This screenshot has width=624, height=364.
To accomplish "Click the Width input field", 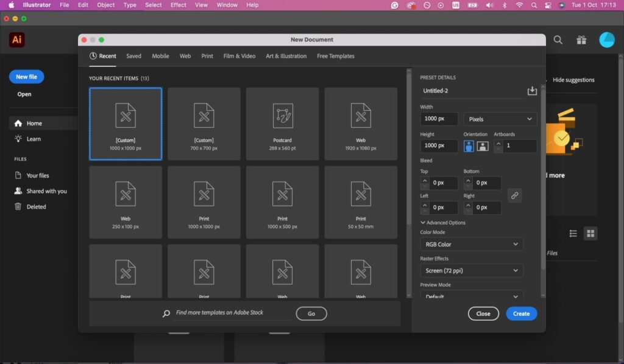I will (439, 119).
